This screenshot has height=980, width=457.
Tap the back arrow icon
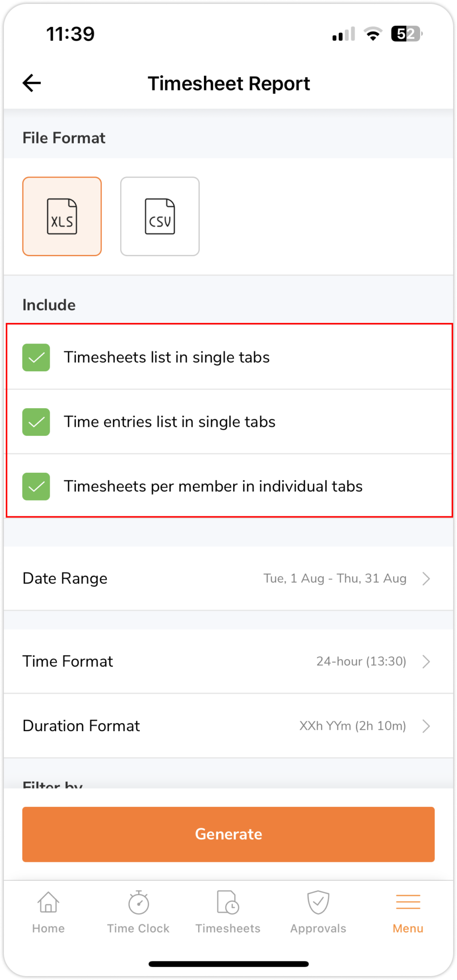(32, 83)
